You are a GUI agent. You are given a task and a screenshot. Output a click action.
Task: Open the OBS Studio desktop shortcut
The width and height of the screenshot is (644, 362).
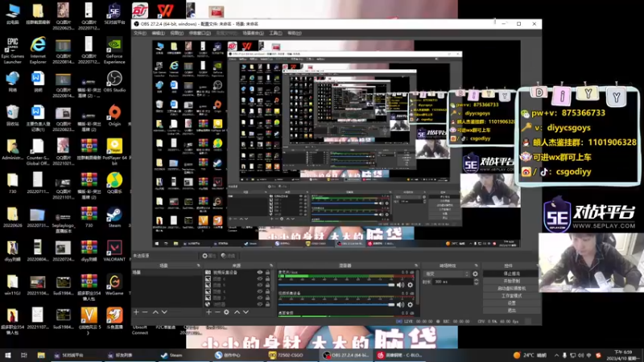(114, 82)
